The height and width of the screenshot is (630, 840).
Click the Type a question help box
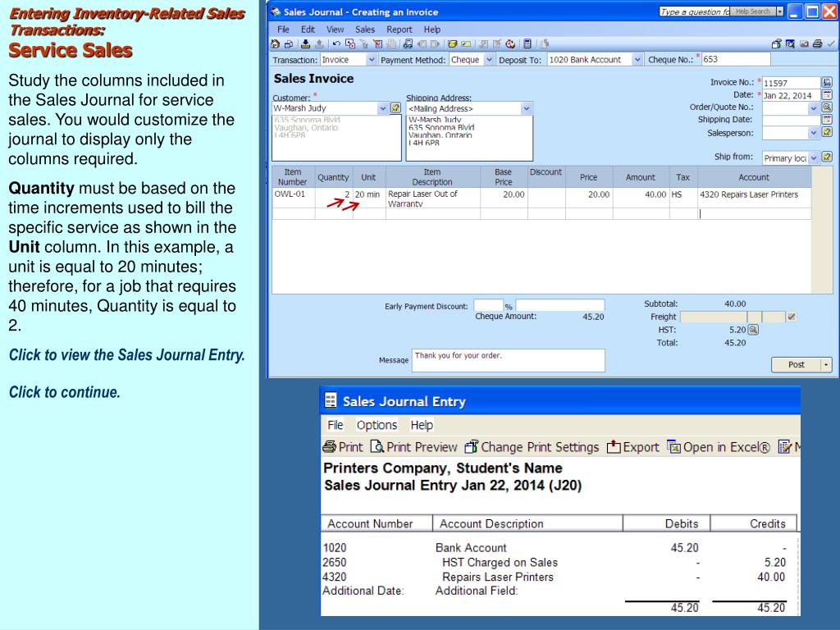[x=694, y=11]
